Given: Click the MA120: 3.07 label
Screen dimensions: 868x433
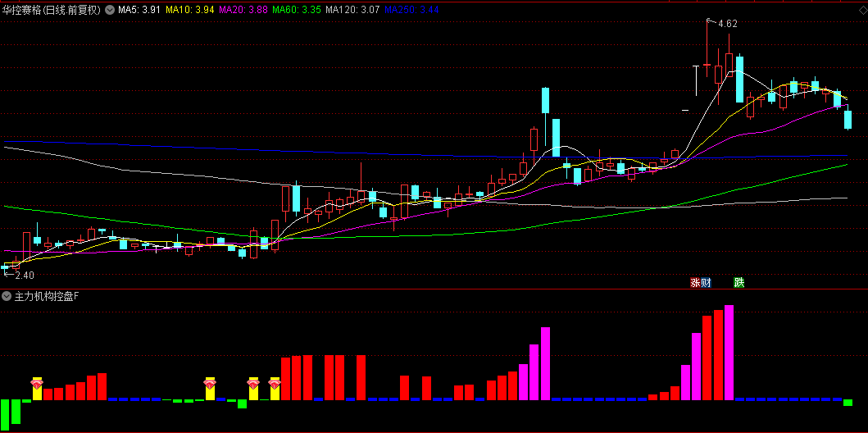Looking at the screenshot, I should coord(352,10).
